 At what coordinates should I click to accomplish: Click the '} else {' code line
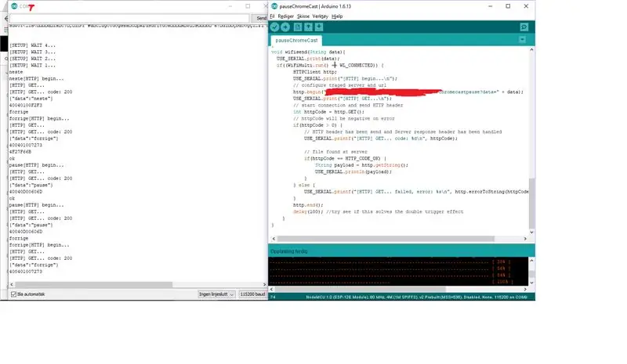tap(304, 185)
